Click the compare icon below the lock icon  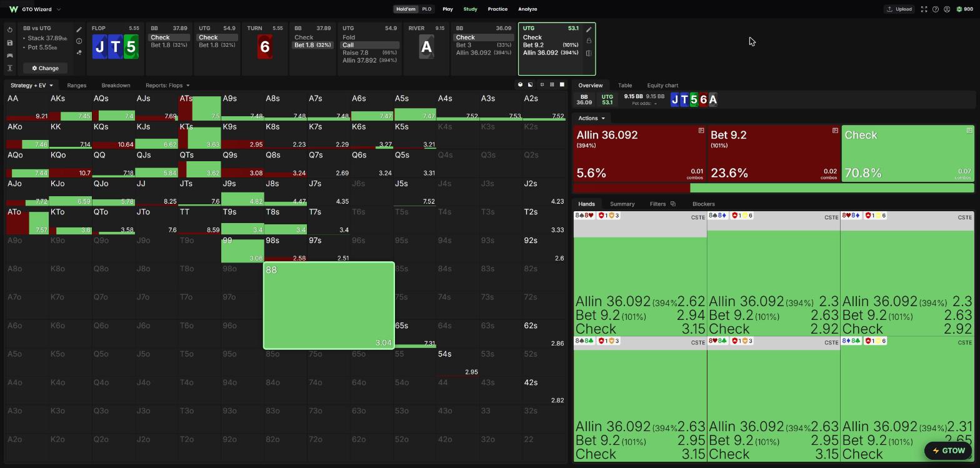tap(589, 53)
